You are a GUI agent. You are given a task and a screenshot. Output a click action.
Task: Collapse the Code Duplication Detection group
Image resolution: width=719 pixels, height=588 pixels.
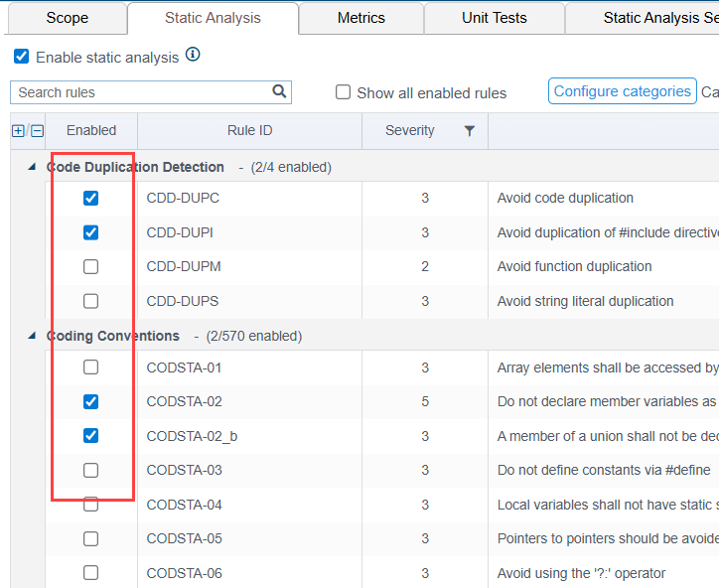(x=32, y=167)
